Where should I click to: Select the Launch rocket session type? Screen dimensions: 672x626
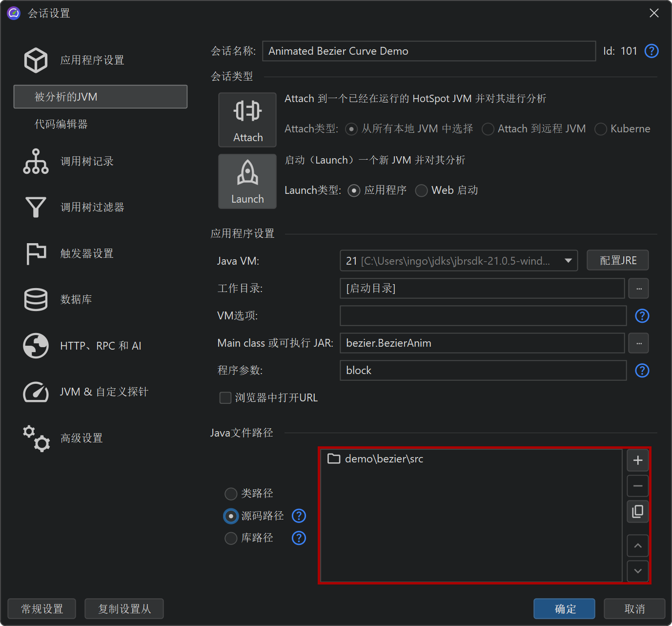pos(247,182)
